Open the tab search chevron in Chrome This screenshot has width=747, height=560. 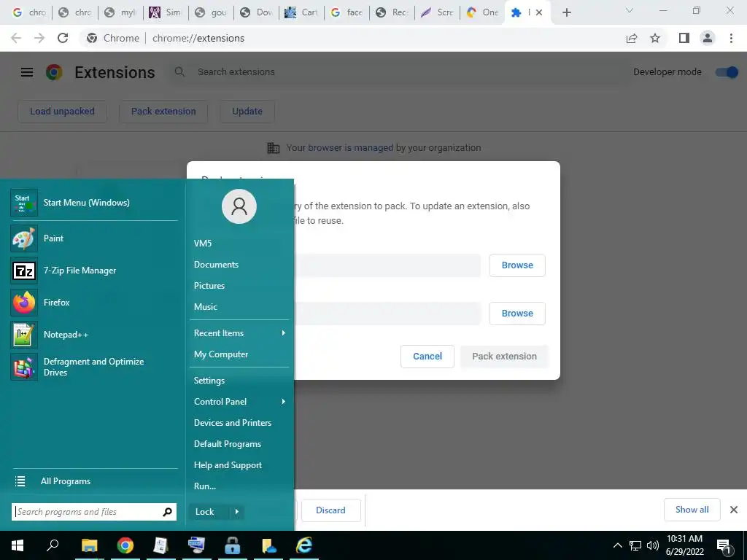(x=630, y=11)
